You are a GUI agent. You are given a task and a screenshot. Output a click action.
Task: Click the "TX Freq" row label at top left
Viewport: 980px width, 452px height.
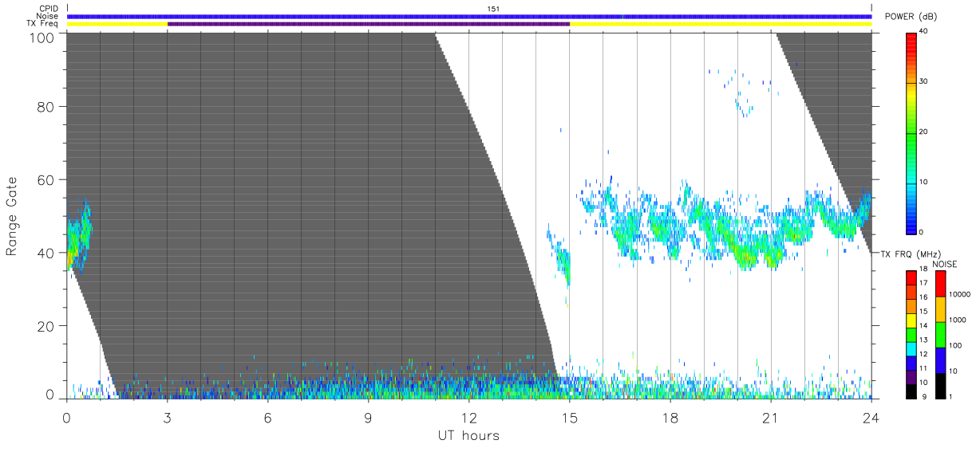[x=44, y=23]
